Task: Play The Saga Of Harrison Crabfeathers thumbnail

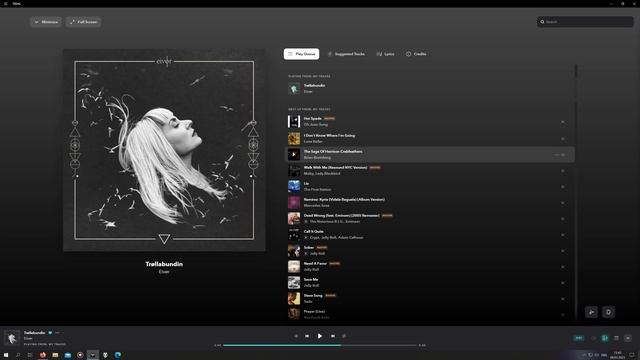Action: pos(294,155)
